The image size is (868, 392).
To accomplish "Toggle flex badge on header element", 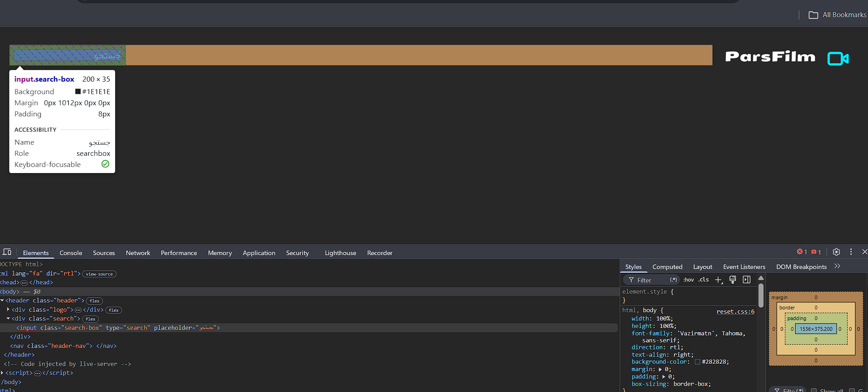I will (x=95, y=301).
